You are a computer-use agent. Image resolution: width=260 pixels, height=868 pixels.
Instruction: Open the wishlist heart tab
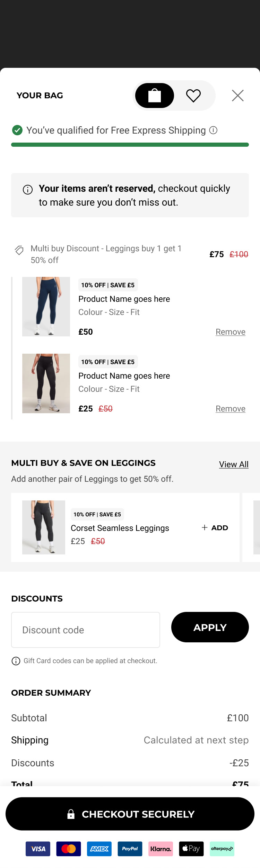(193, 96)
